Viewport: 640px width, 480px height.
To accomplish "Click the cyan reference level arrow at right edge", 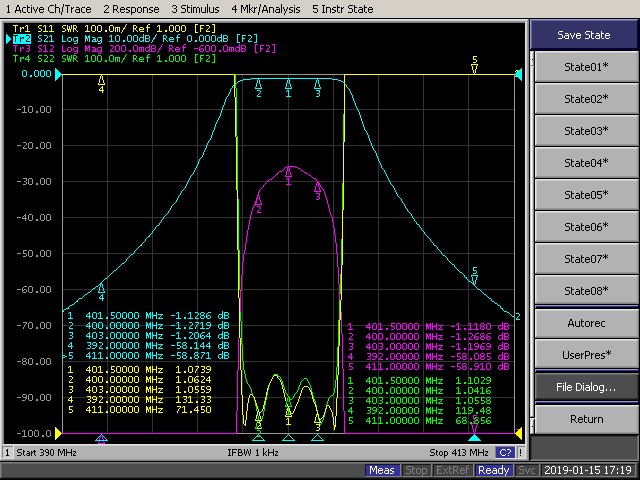I will click(518, 75).
